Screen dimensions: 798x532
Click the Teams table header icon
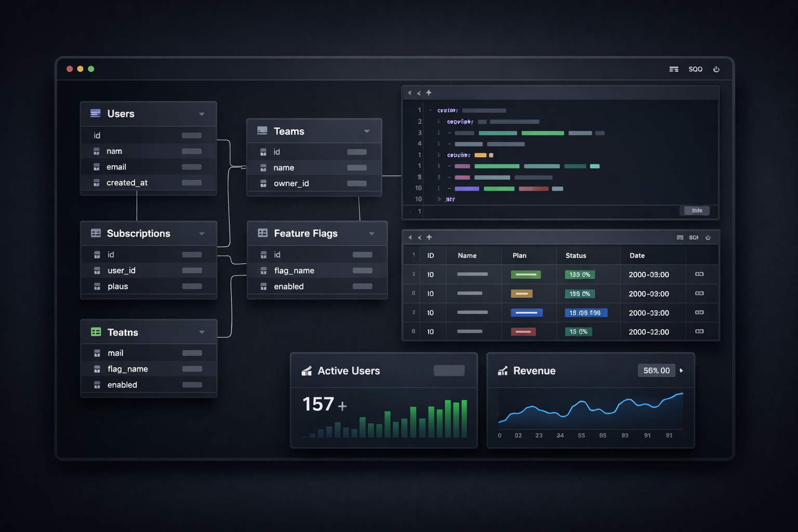pyautogui.click(x=262, y=131)
